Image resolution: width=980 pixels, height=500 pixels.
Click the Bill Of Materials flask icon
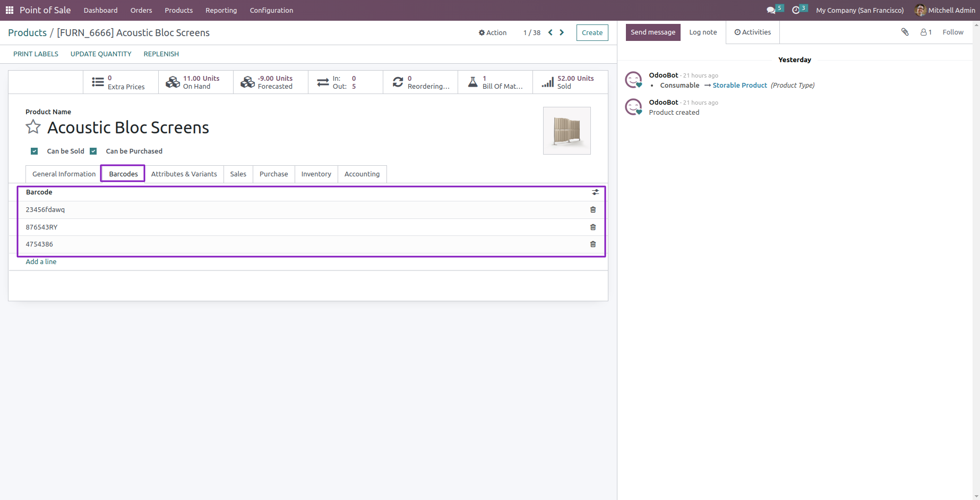[x=473, y=82]
